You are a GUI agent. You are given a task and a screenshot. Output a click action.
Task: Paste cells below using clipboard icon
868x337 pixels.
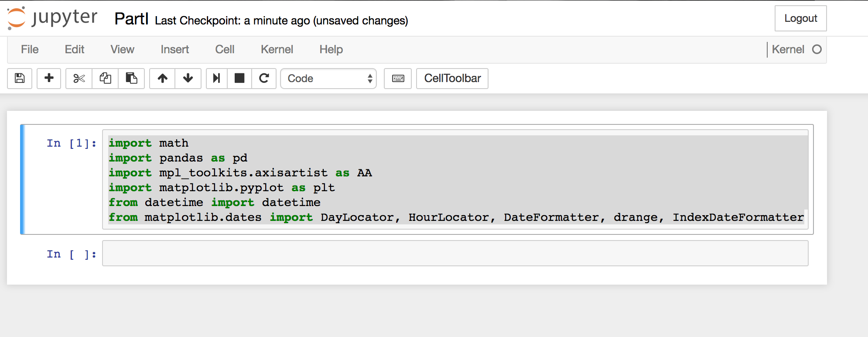pos(131,79)
